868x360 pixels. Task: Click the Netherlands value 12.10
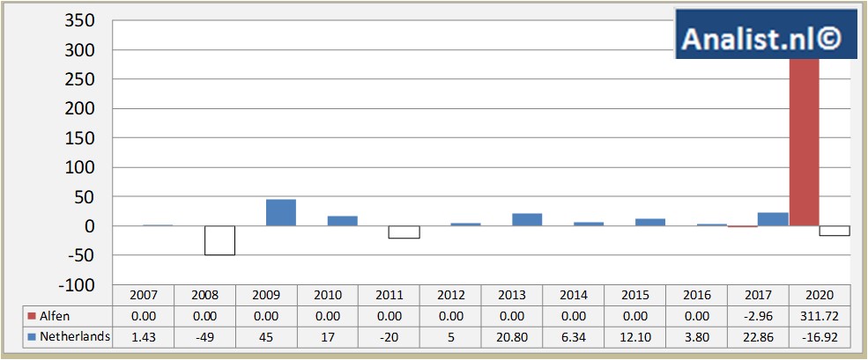(x=635, y=337)
